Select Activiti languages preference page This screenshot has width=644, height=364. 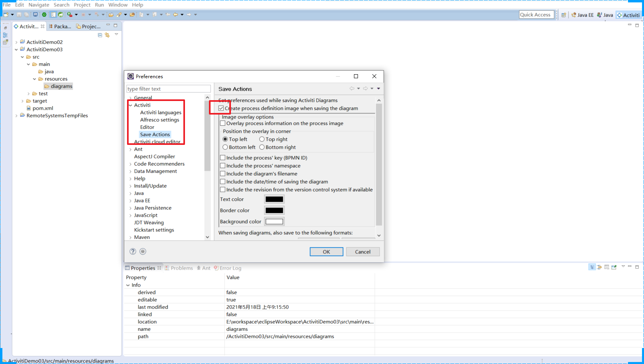(x=161, y=113)
